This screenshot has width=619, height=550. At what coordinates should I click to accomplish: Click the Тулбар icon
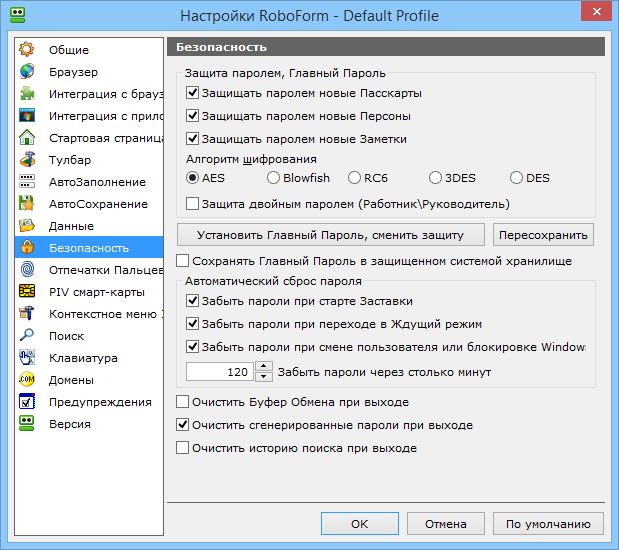tap(27, 160)
